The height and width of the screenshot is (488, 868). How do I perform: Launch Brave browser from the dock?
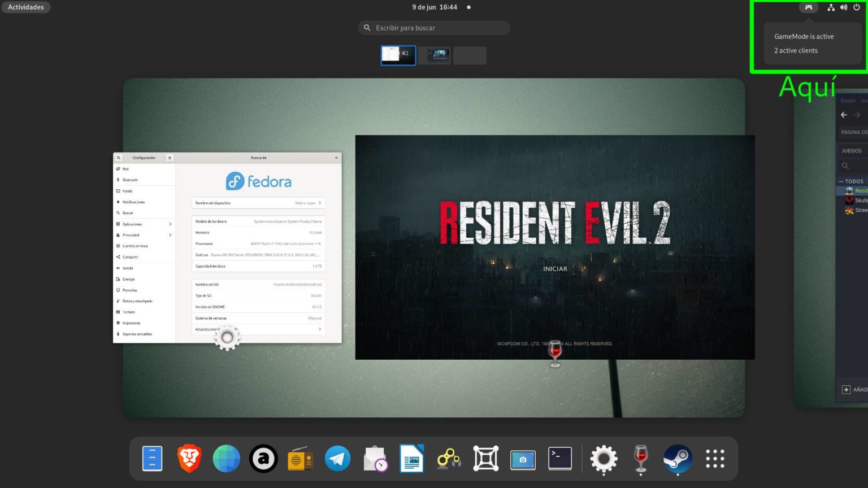tap(189, 459)
